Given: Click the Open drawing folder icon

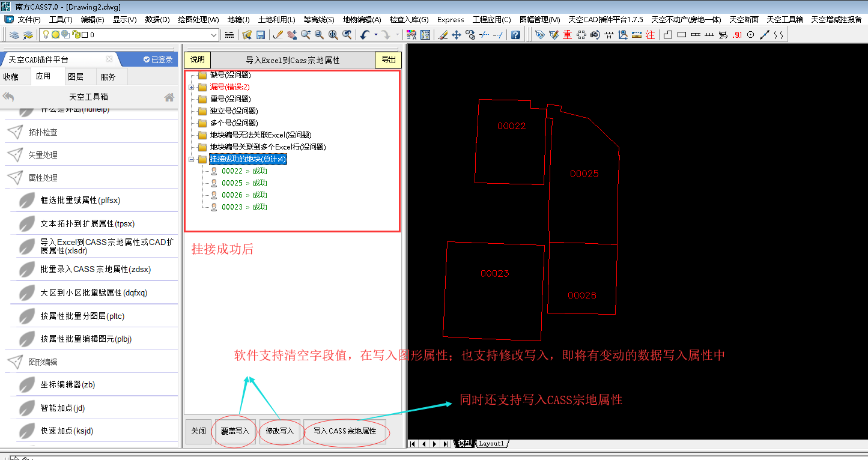Looking at the screenshot, I should point(247,35).
